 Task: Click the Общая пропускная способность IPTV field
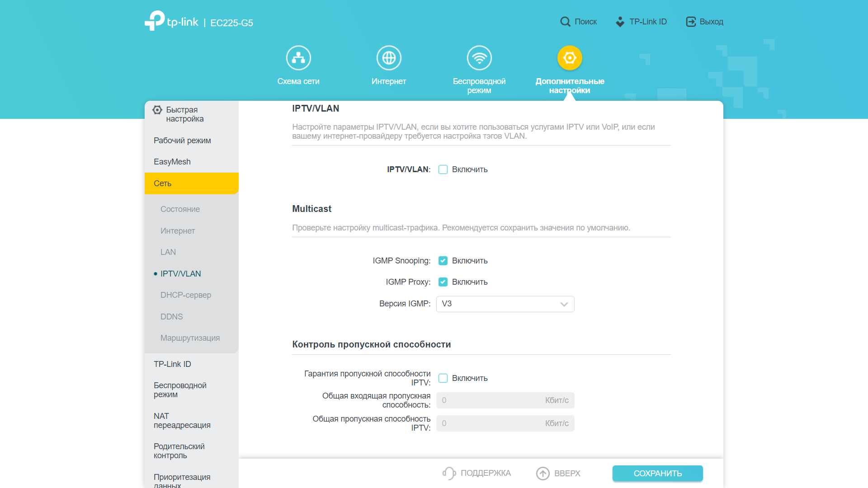505,423
